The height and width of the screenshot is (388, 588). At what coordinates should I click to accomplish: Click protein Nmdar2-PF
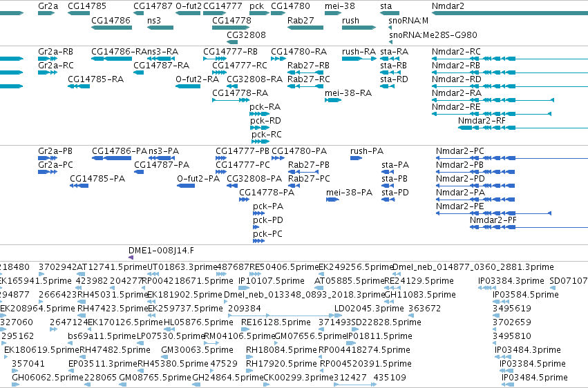529,227
